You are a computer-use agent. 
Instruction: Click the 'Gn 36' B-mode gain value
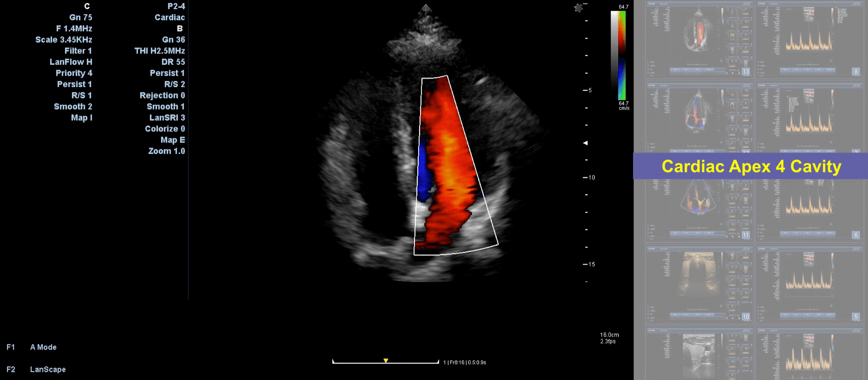(174, 40)
